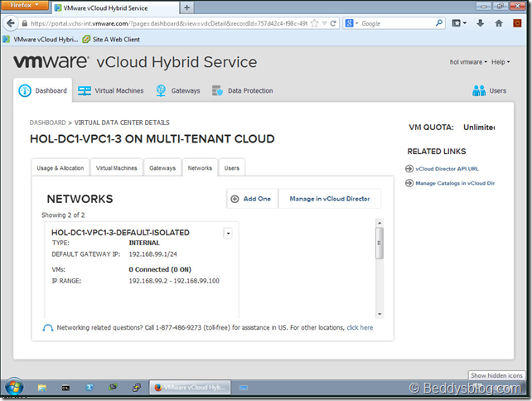Open the hol vmware user dropdown
Viewport: 532px width, 401px height.
[x=468, y=62]
